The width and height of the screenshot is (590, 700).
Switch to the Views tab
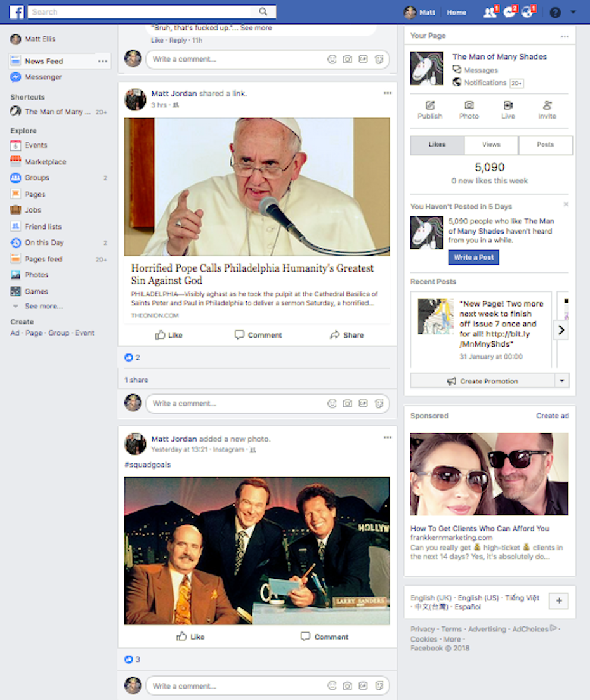coord(491,145)
